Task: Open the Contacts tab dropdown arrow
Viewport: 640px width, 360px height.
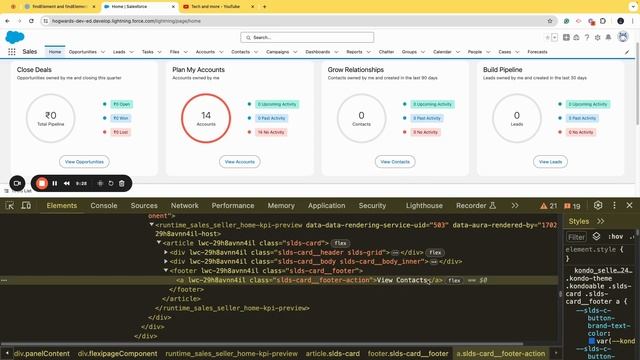Action: click(x=256, y=52)
